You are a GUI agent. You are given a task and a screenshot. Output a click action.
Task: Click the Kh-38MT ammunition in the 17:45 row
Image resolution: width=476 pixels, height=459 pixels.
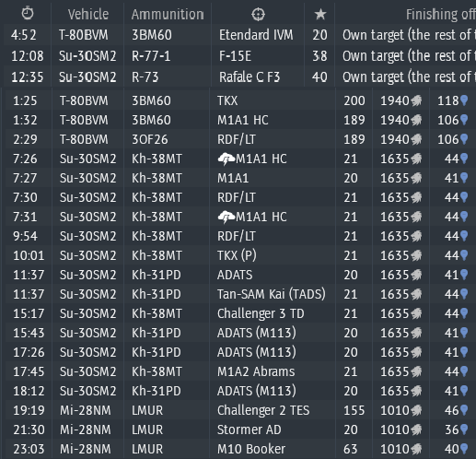click(157, 371)
